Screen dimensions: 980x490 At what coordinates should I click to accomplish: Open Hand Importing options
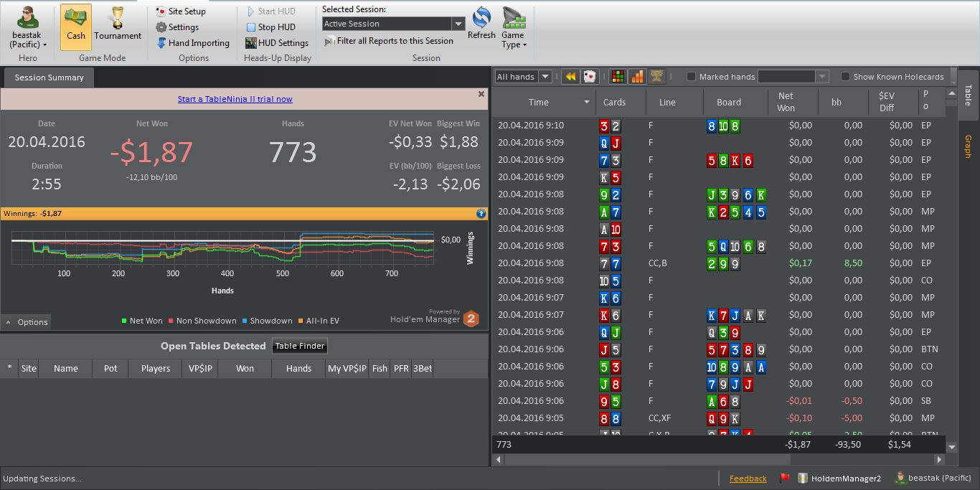(193, 43)
